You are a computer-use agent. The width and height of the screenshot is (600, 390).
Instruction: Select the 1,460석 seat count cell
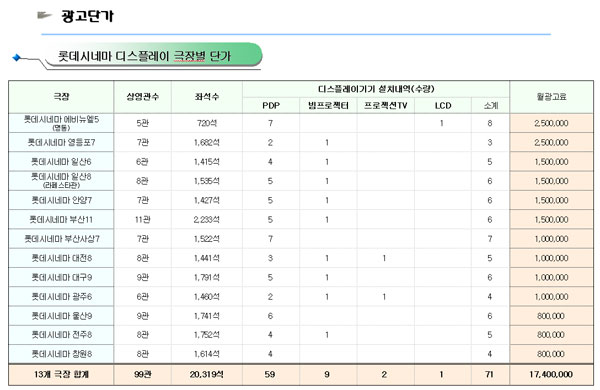coord(207,297)
